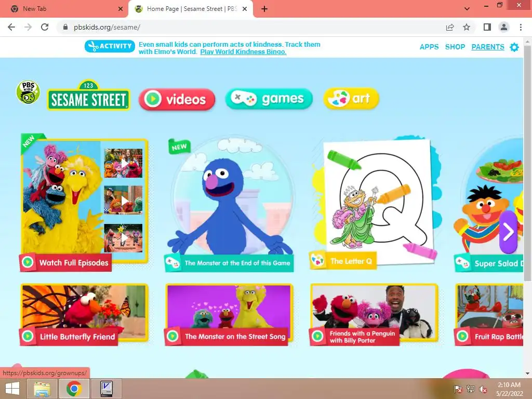
Task: Click the PBS Kids logo
Action: [x=28, y=92]
